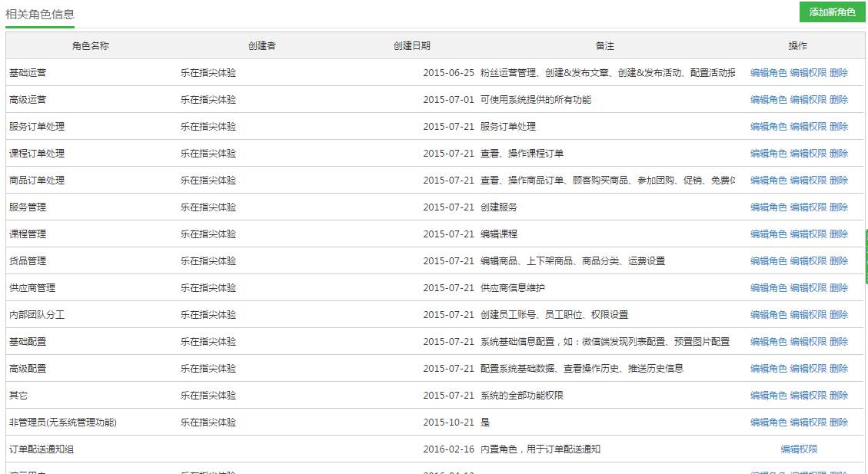Click 编辑权限 for the 订单配送通知组 role
The width and height of the screenshot is (868, 474).
pos(799,449)
